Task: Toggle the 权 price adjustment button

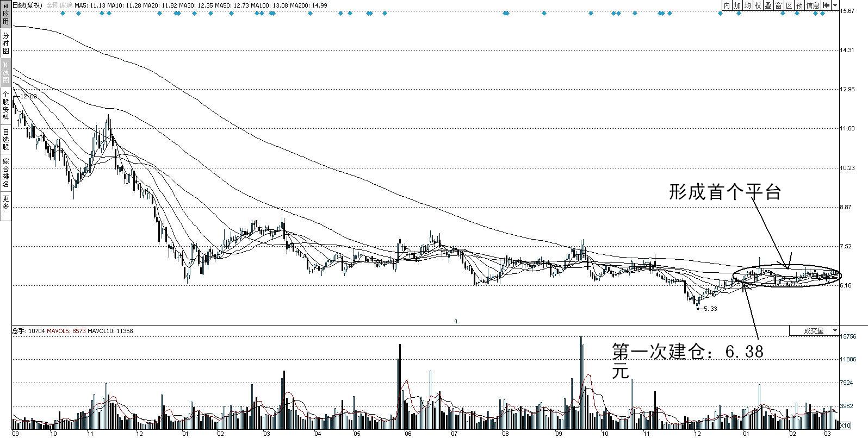Action: click(x=758, y=5)
